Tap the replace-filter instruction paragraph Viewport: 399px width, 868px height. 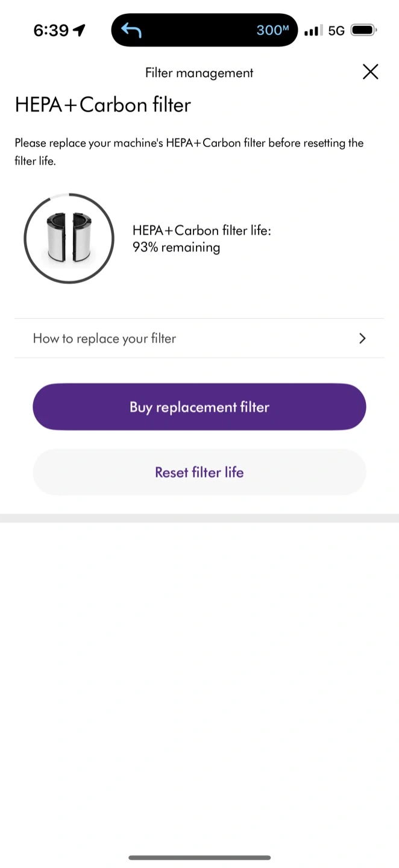tap(189, 151)
